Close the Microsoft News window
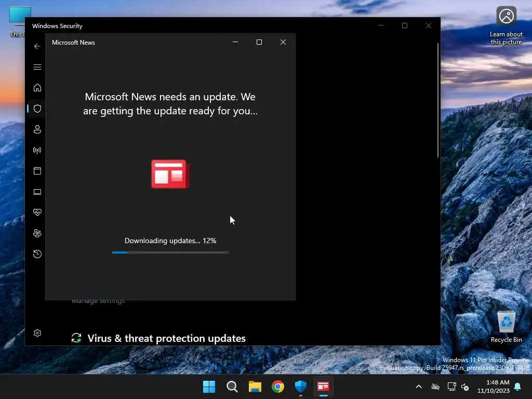 [283, 42]
